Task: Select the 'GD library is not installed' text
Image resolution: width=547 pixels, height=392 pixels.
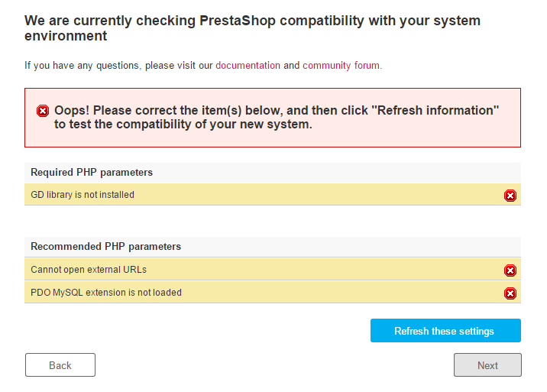Action: [x=83, y=195]
